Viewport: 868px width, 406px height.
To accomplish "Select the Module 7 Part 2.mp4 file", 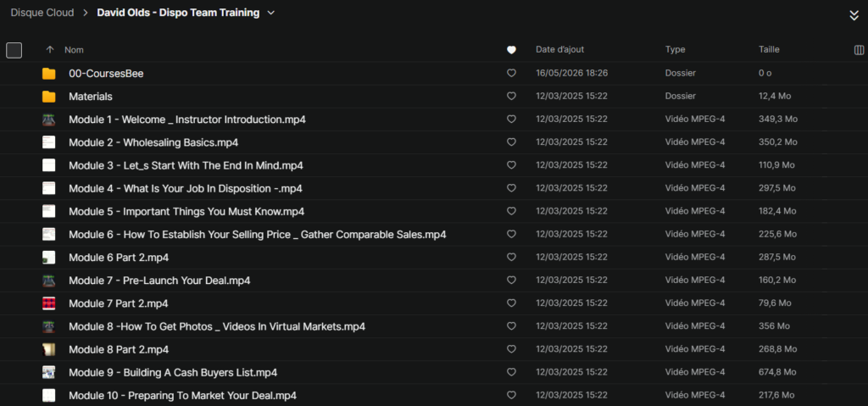I will coord(119,303).
